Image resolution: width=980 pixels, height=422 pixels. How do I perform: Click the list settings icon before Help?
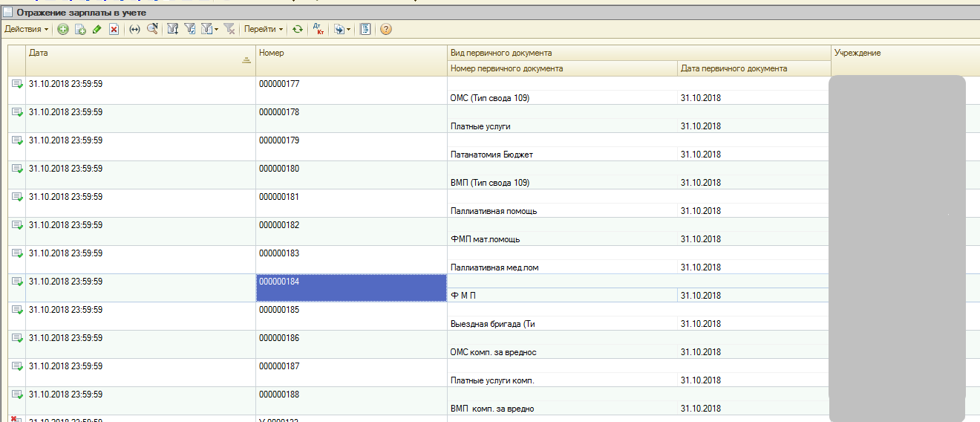coord(365,29)
